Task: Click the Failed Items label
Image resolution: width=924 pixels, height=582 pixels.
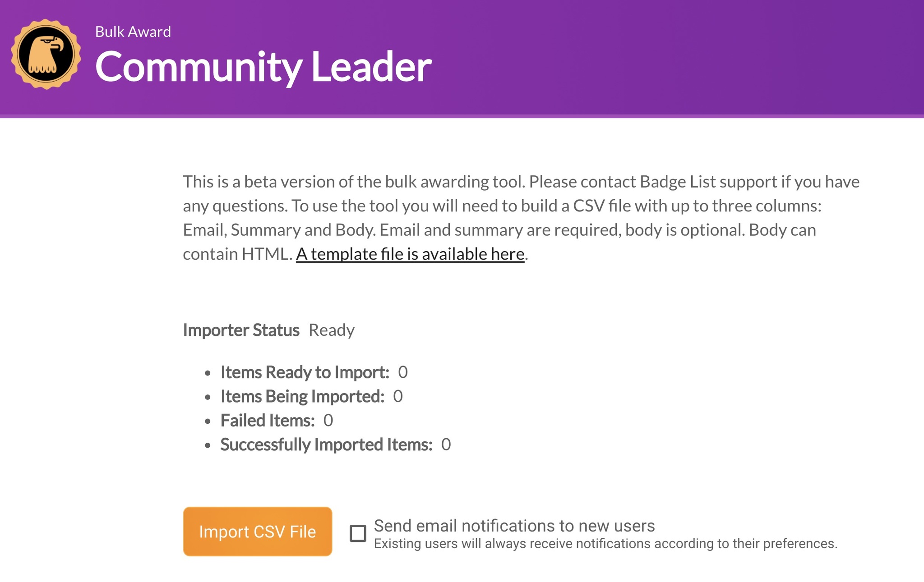Action: pos(268,421)
